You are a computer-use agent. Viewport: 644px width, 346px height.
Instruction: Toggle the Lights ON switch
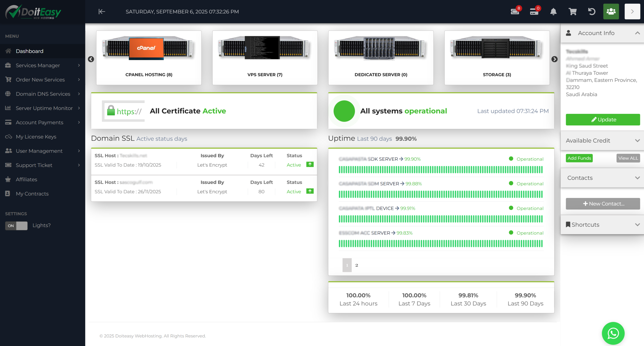pos(16,226)
